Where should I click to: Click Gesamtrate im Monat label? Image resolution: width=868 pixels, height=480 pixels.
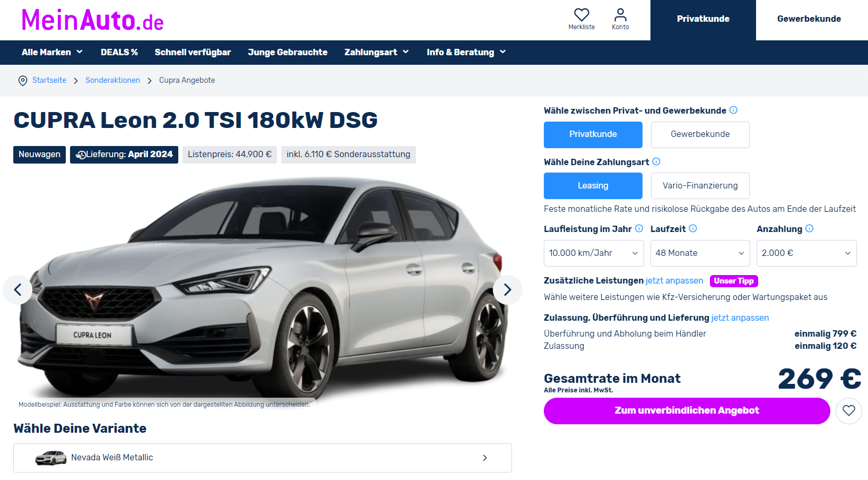tap(612, 378)
